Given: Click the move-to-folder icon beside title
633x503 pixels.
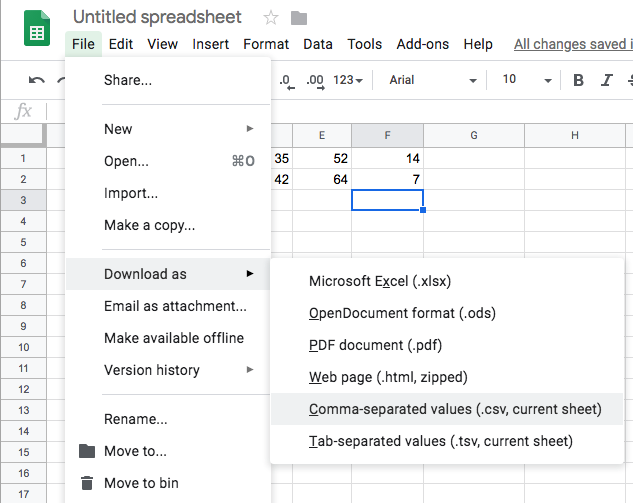Looking at the screenshot, I should click(x=298, y=18).
